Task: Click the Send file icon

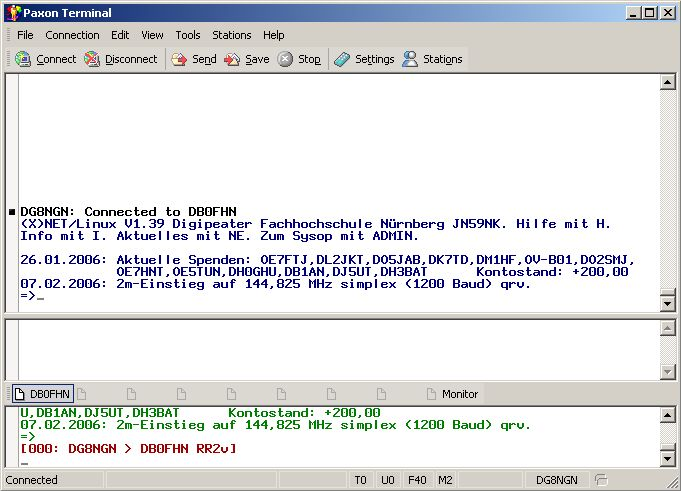Action: tap(180, 59)
